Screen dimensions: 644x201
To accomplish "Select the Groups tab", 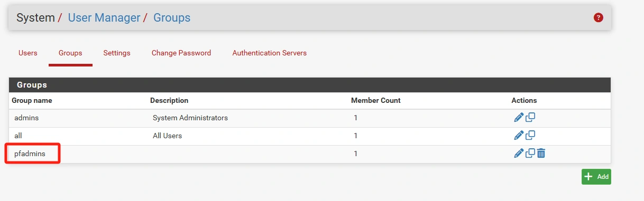I will [70, 53].
